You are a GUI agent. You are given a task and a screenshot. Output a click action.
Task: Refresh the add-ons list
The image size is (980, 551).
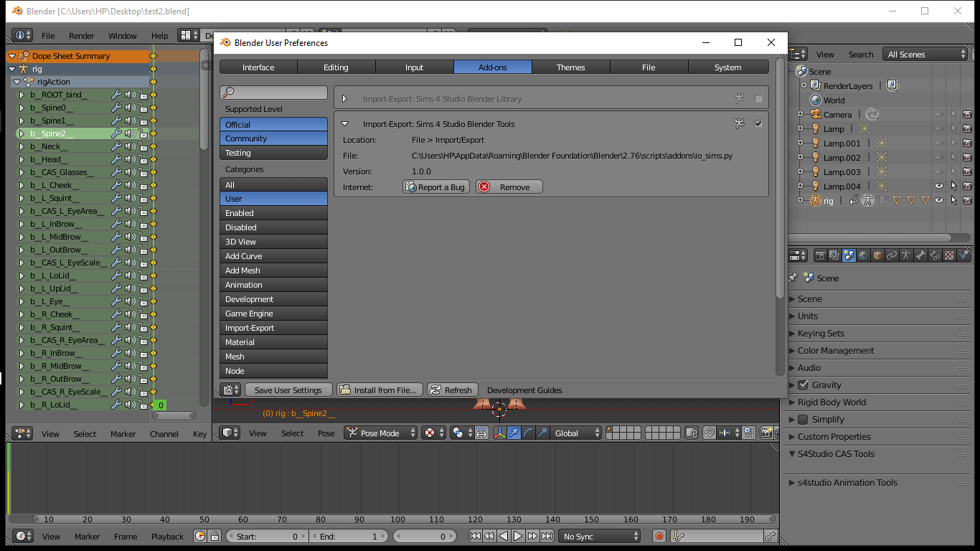[453, 390]
